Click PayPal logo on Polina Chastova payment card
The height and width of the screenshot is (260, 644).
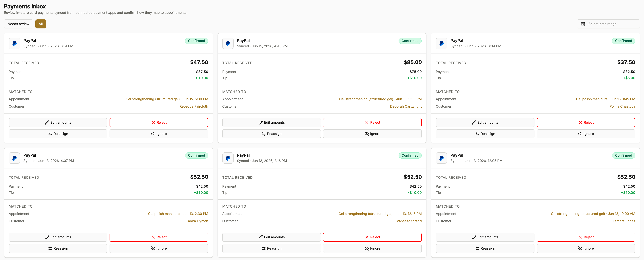pos(442,44)
